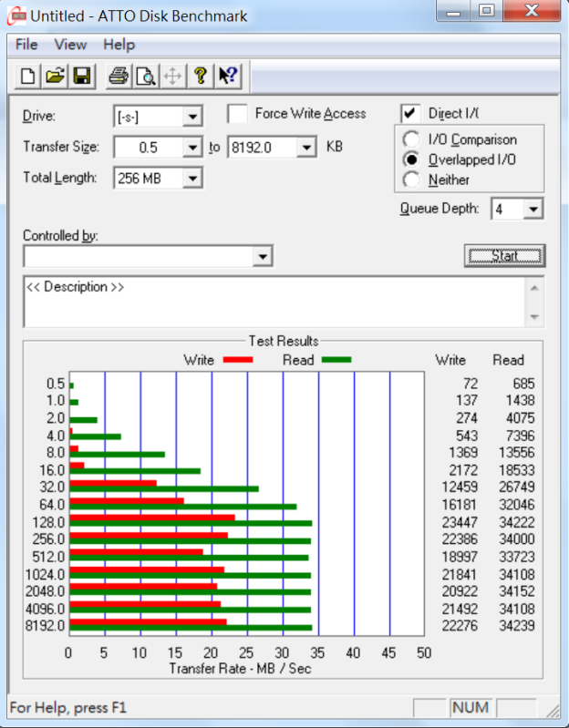The width and height of the screenshot is (569, 728).
Task: Click the Description scroll up arrow
Action: [534, 288]
